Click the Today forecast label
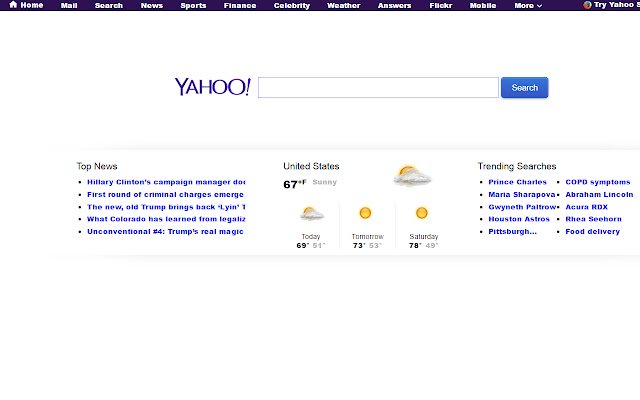The height and width of the screenshot is (400, 640). pyautogui.click(x=311, y=237)
